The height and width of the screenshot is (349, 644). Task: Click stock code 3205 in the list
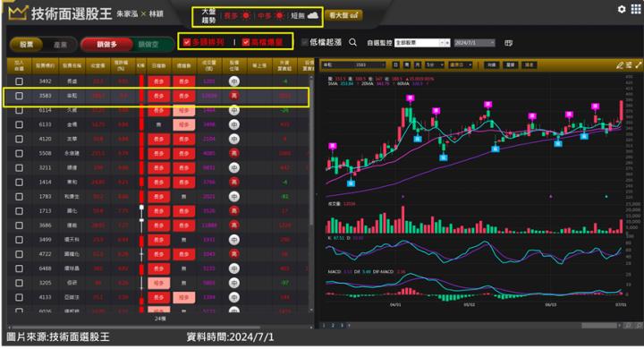coord(46,283)
